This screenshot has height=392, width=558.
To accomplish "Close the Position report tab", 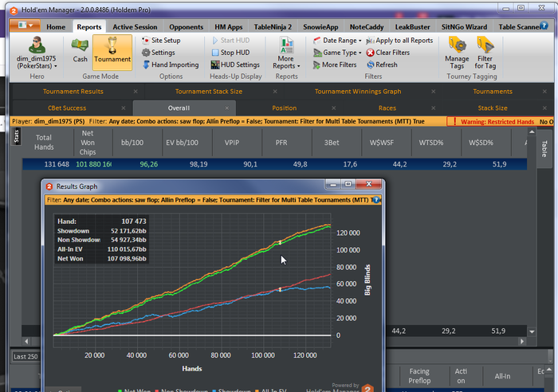I will coord(333,108).
